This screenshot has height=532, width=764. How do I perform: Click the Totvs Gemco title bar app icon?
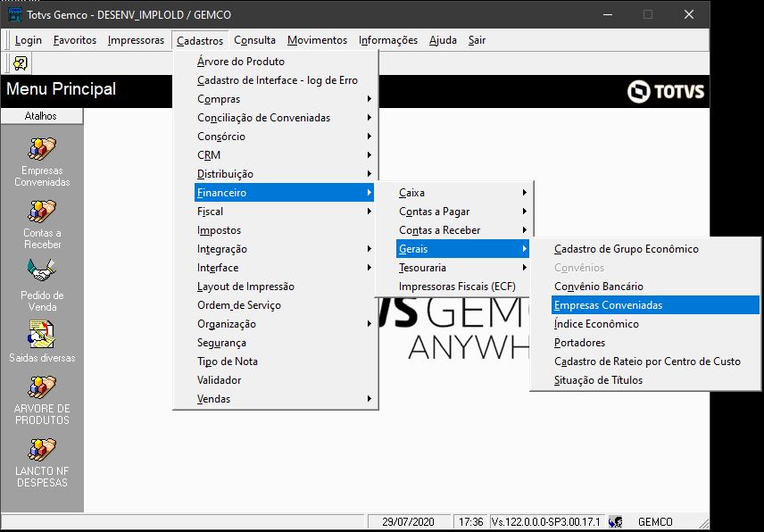pyautogui.click(x=15, y=14)
